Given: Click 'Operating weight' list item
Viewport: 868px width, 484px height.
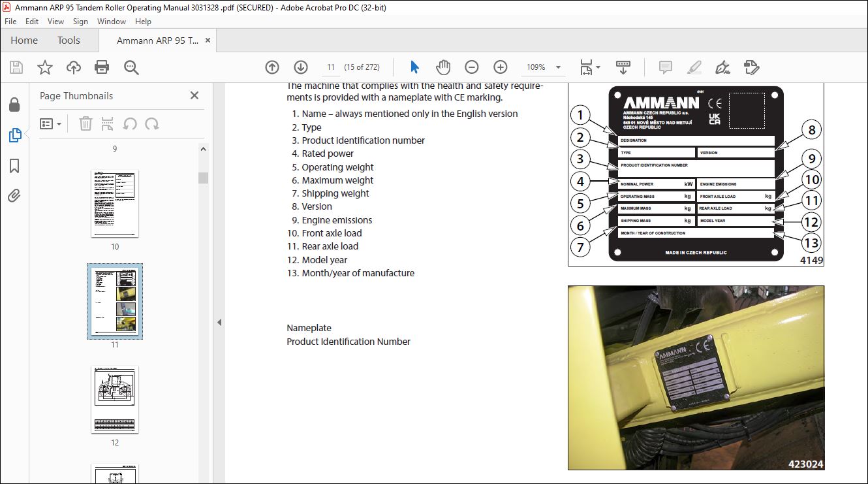Looking at the screenshot, I should coord(338,167).
